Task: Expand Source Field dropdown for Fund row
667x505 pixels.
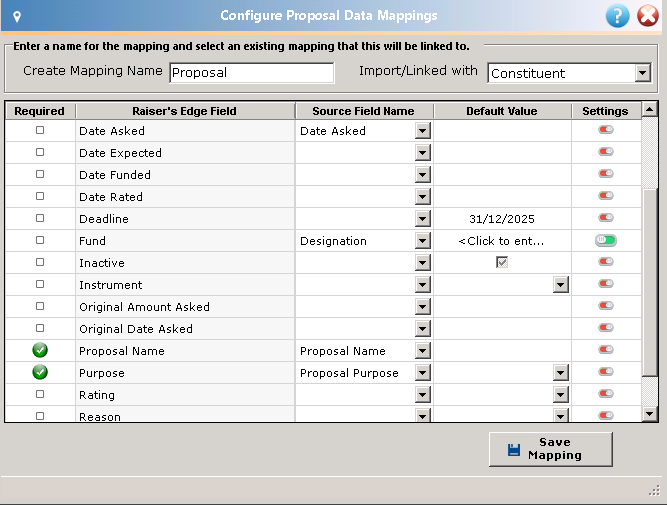Action: (422, 241)
